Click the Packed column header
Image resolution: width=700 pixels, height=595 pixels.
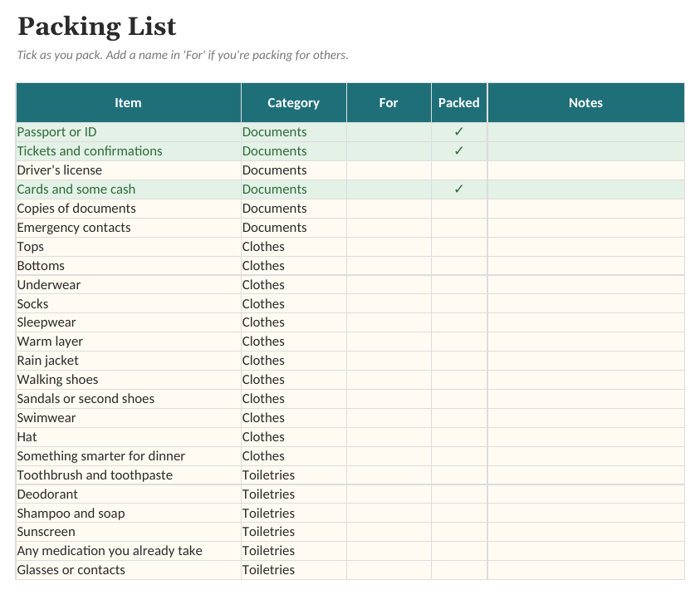[459, 103]
